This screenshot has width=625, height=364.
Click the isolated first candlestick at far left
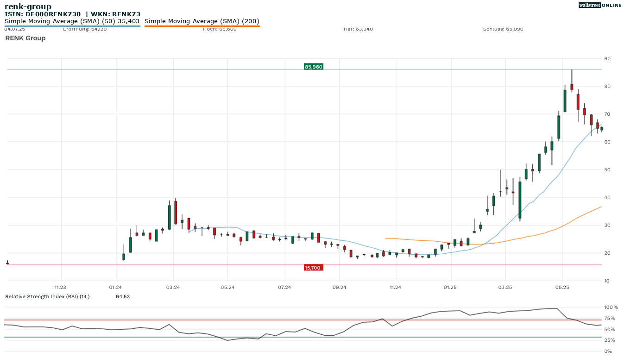point(7,263)
